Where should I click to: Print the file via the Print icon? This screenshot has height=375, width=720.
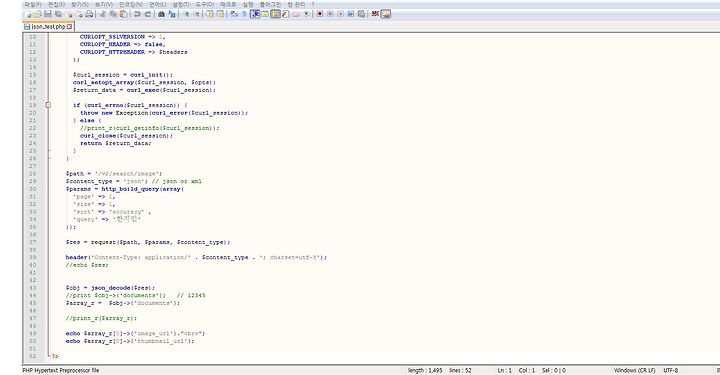click(89, 14)
